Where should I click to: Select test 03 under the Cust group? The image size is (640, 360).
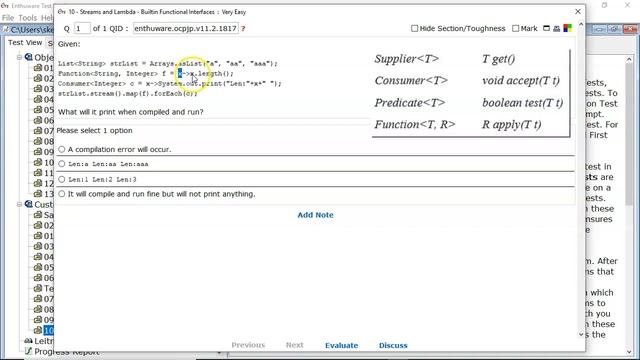[x=44, y=247]
